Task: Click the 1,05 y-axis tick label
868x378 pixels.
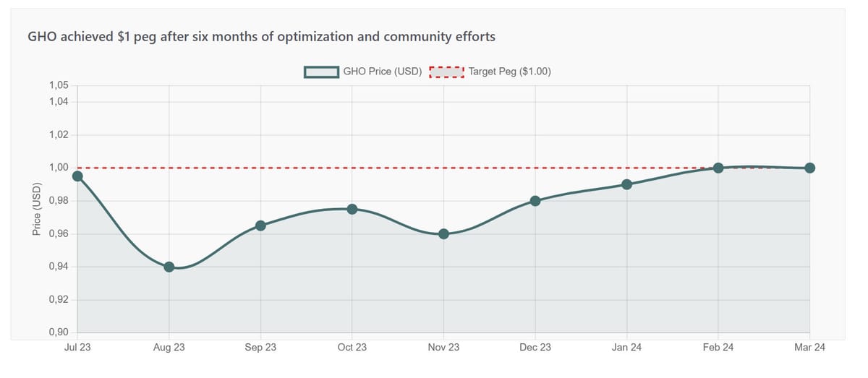Action: (x=59, y=85)
